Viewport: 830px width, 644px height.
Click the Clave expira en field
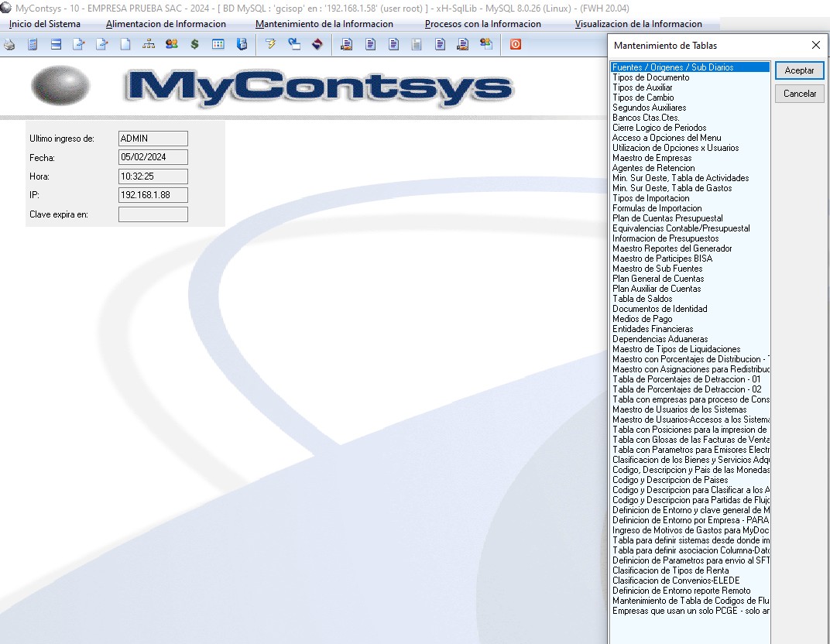pyautogui.click(x=153, y=214)
